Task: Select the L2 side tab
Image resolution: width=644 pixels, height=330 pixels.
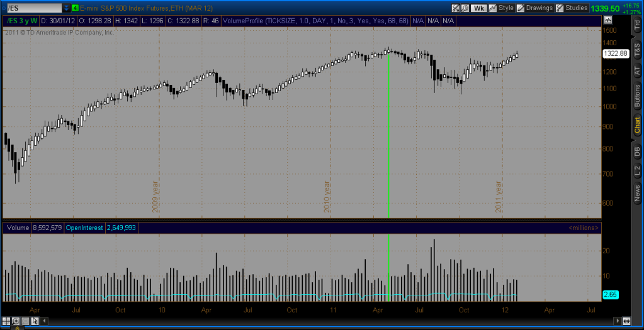Action: click(636, 171)
